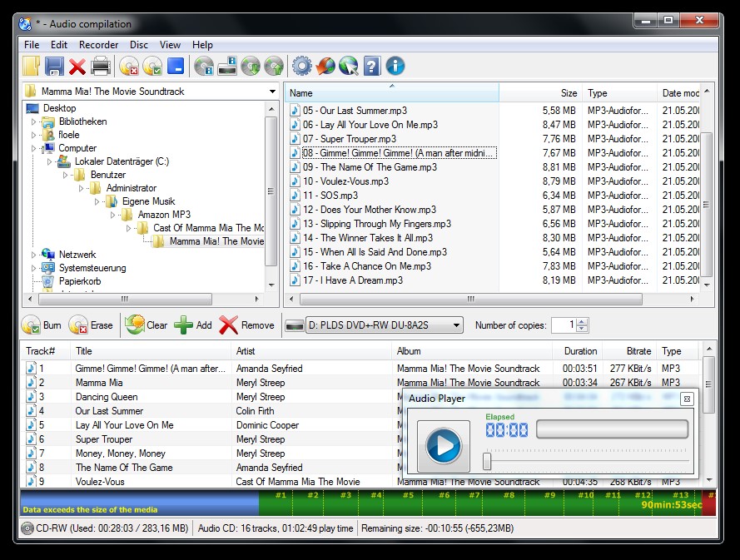The width and height of the screenshot is (740, 560).
Task: Click the globe with mouse cursor icon
Action: point(349,66)
